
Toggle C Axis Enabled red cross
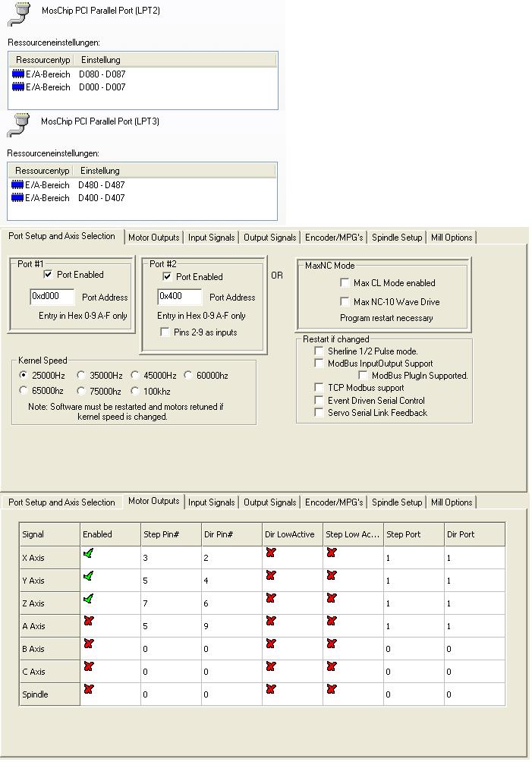point(89,666)
